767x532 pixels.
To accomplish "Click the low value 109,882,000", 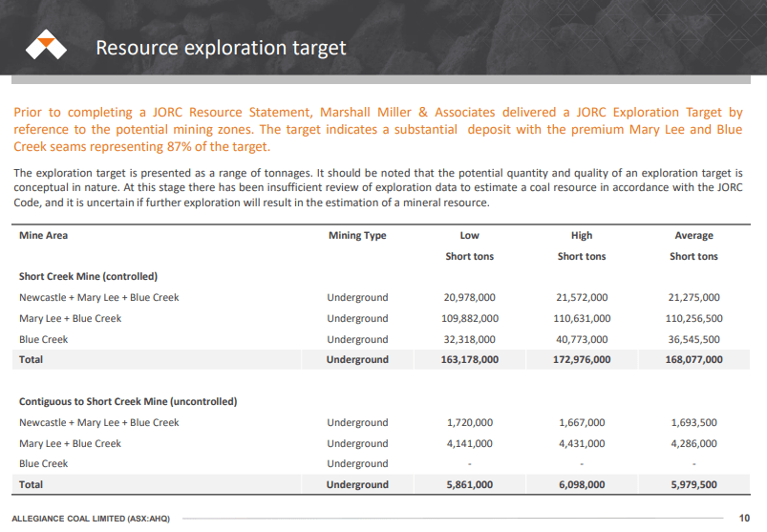I will click(470, 318).
